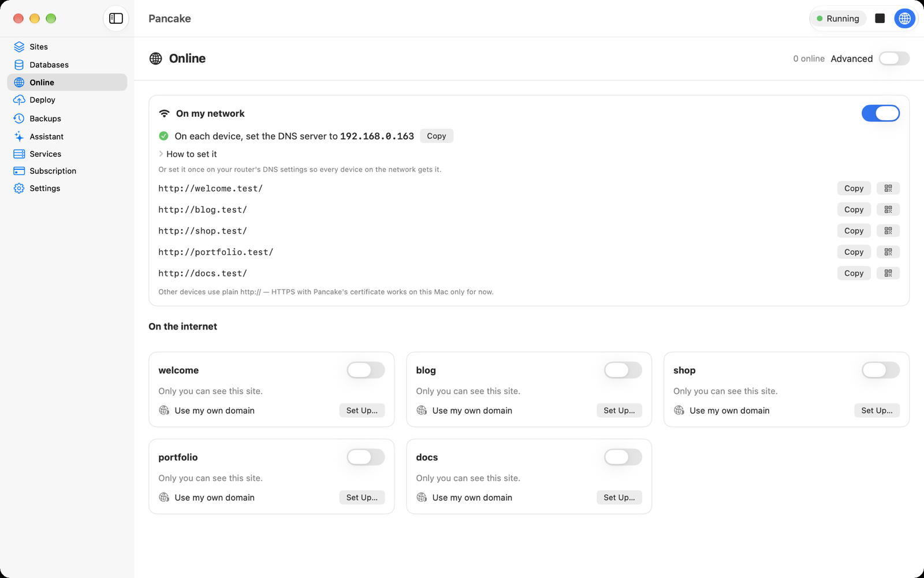Open Settings via its gear icon

pyautogui.click(x=19, y=188)
